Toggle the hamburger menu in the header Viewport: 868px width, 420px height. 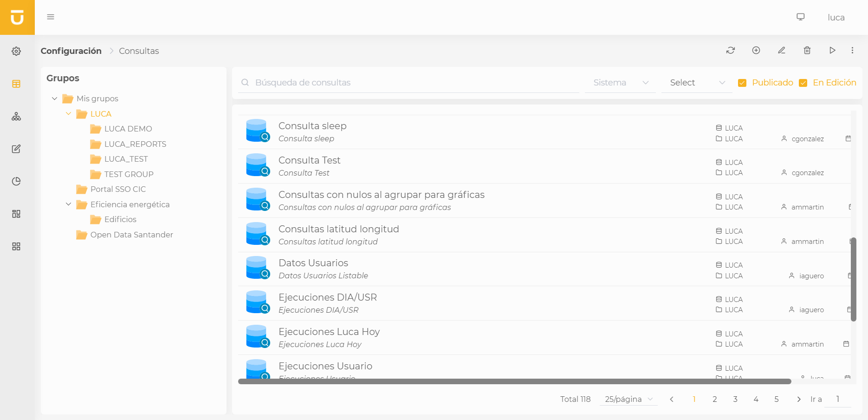click(x=51, y=17)
